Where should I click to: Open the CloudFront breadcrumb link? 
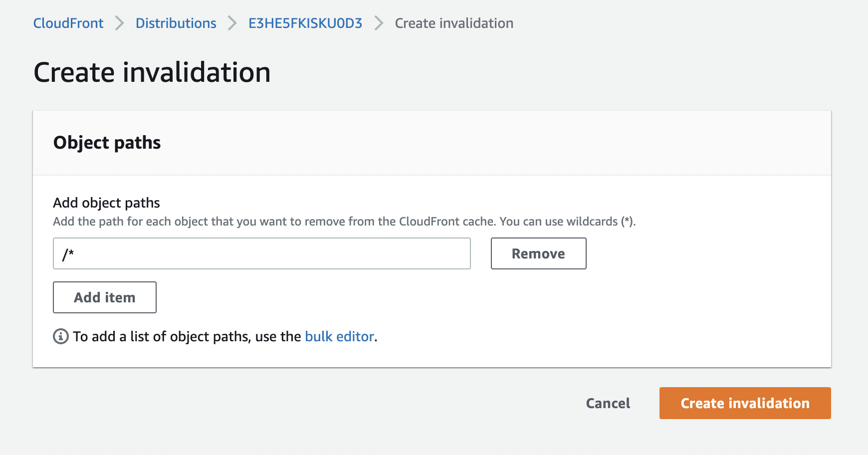tap(68, 23)
